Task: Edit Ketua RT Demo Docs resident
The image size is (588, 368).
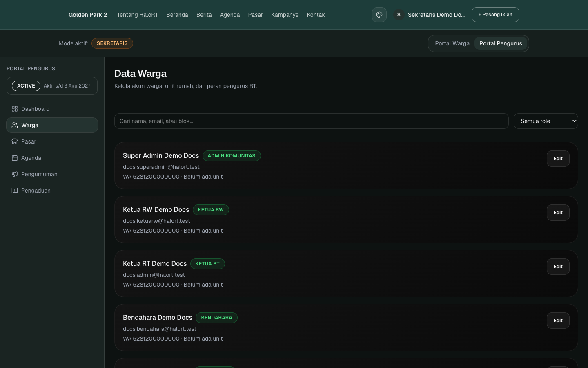Action: 558,267
